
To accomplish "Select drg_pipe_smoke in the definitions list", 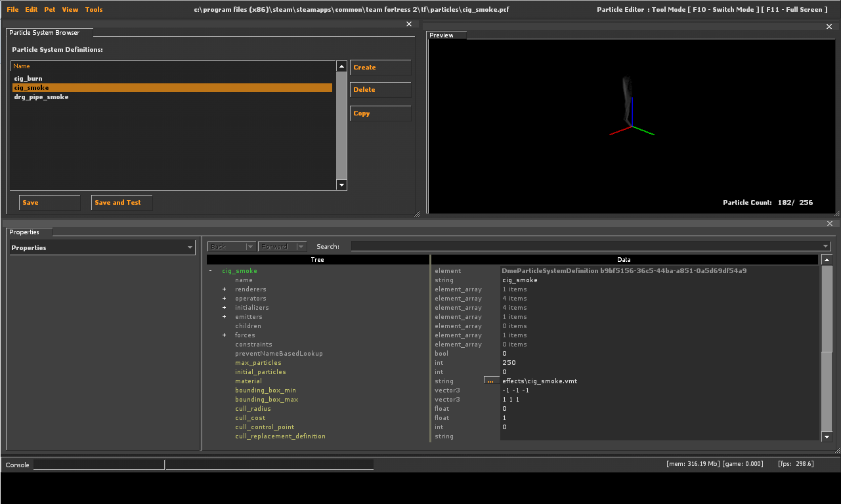I will 41,97.
